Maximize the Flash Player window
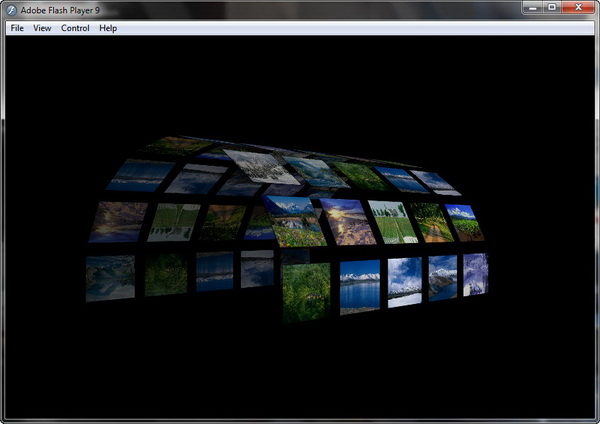 [x=551, y=8]
